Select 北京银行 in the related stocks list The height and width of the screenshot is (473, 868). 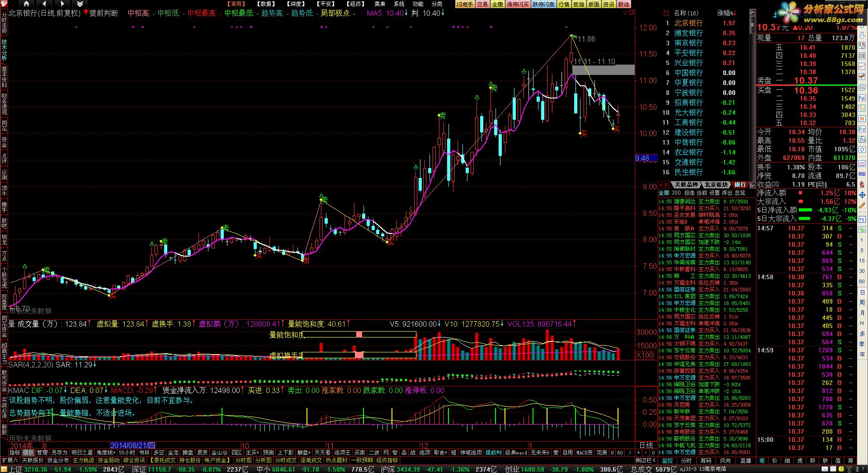[689, 23]
